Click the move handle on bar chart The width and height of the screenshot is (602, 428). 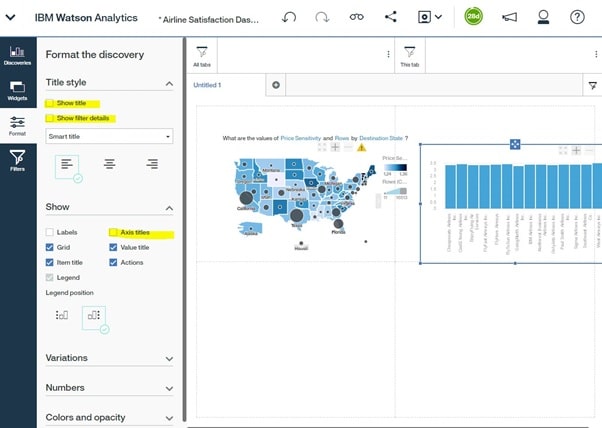pos(515,144)
